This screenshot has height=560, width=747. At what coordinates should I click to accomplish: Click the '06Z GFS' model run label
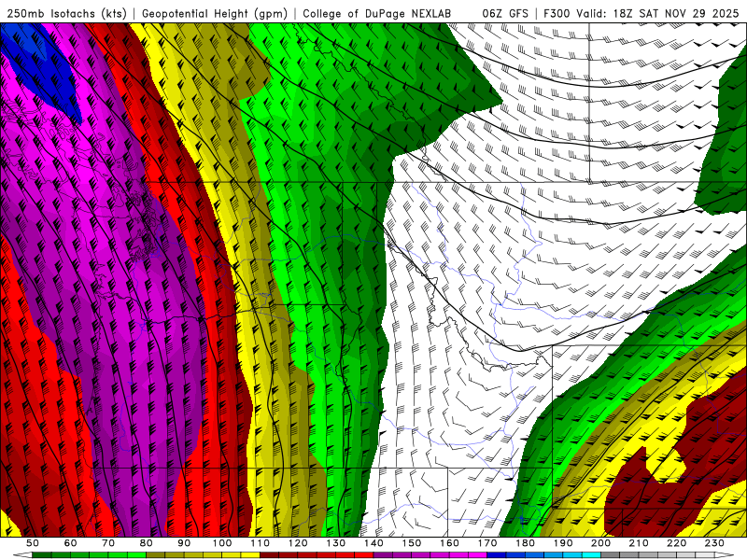505,13
